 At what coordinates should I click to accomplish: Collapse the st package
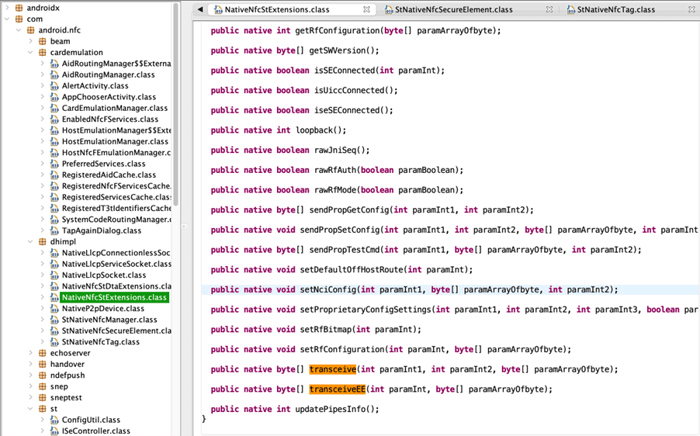(x=30, y=409)
